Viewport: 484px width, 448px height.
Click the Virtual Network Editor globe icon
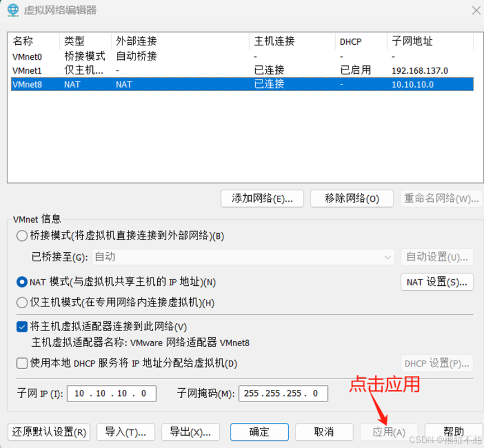coord(13,10)
